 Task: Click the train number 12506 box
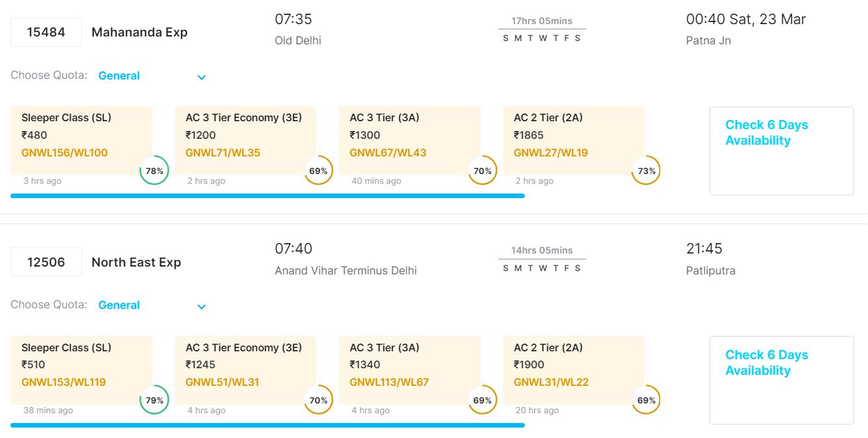coord(46,262)
